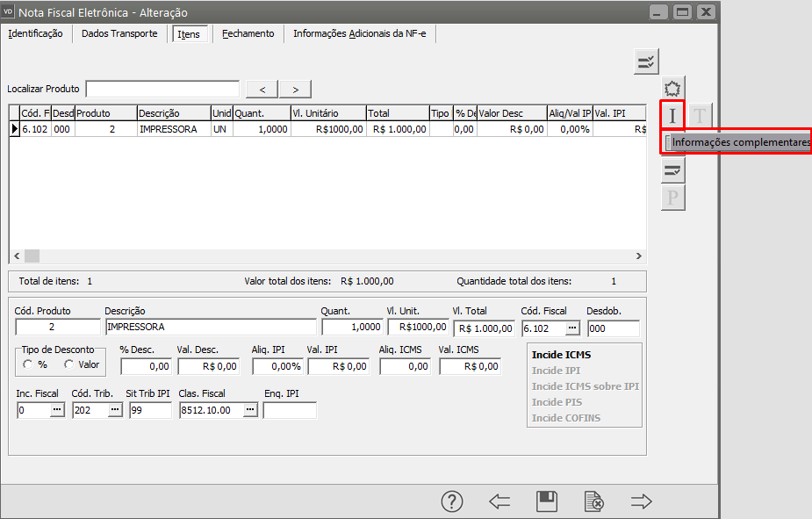Image resolution: width=812 pixels, height=519 pixels.
Task: Save the invoice with the floppy disk icon
Action: (x=547, y=501)
